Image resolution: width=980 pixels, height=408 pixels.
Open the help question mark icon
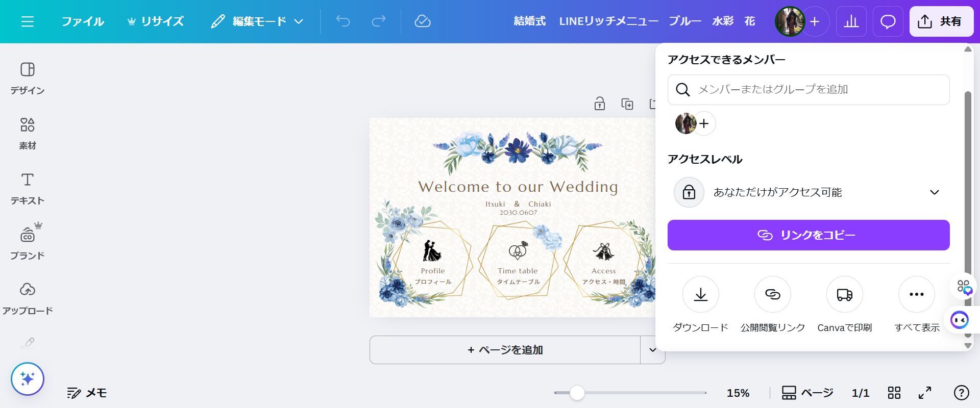coord(962,393)
